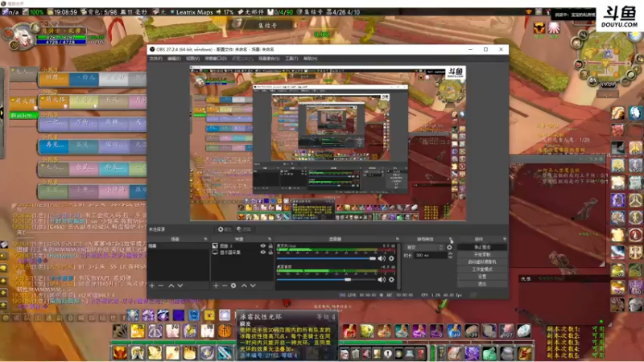Click the 退出 button in OBS
The height and width of the screenshot is (362, 644).
pos(482,284)
